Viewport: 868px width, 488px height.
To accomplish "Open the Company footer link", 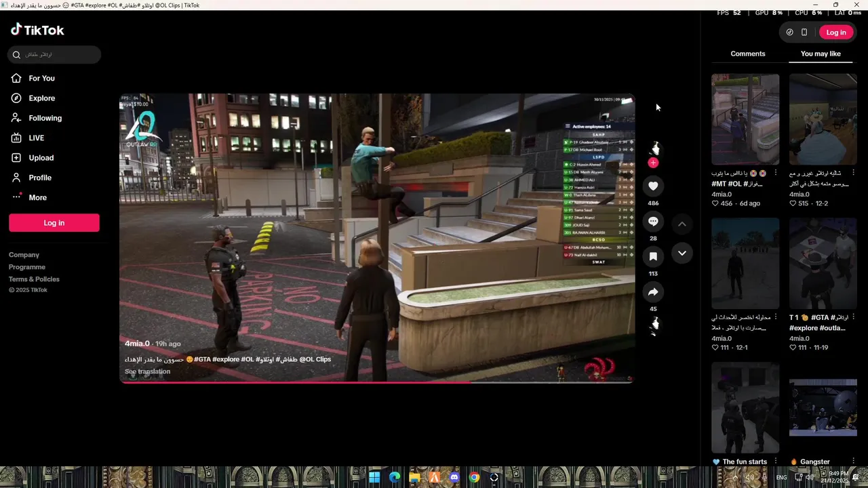I will (x=24, y=255).
